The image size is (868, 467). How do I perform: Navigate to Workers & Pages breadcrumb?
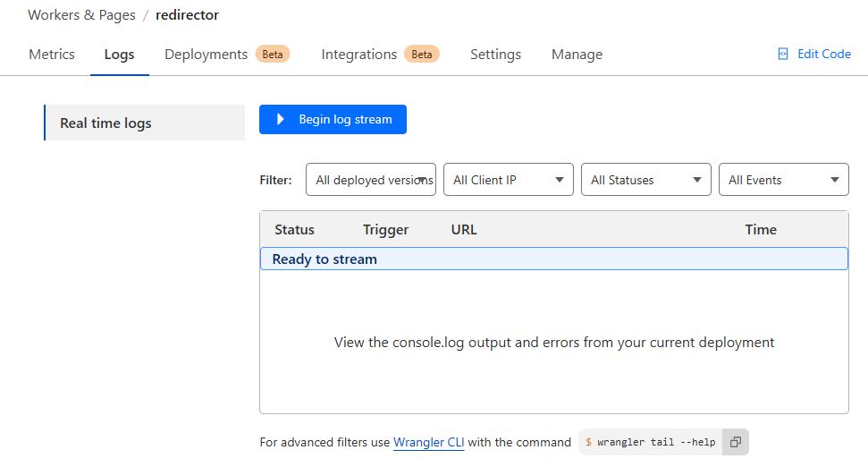(x=81, y=15)
